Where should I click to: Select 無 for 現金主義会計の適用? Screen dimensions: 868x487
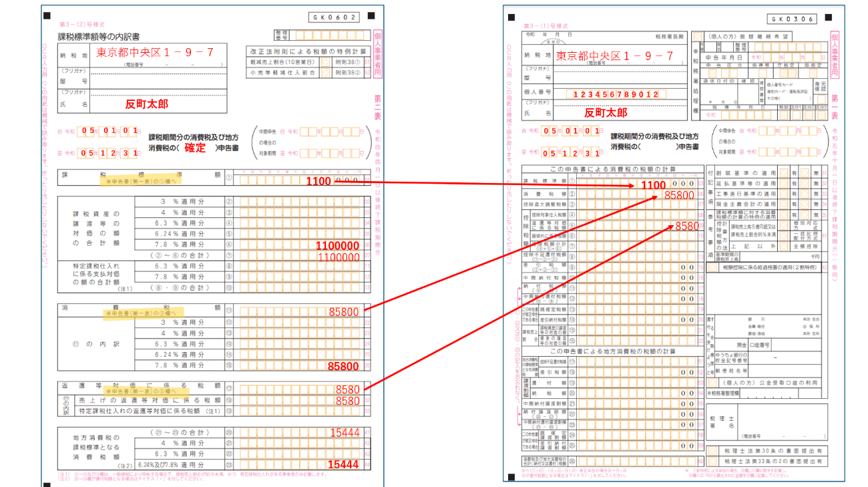806,204
